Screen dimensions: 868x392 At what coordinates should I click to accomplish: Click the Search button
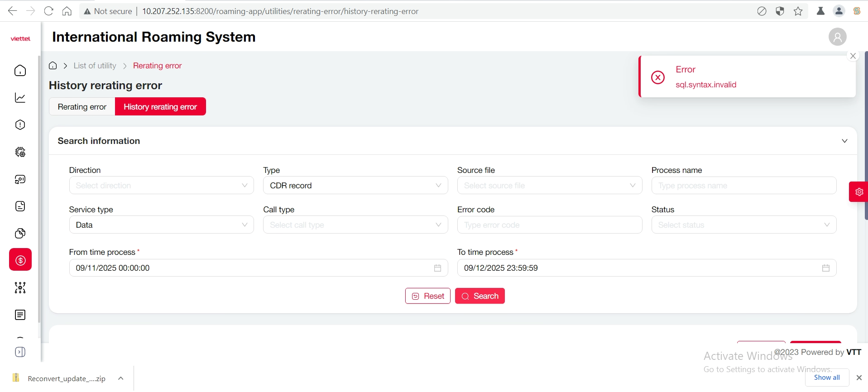480,296
